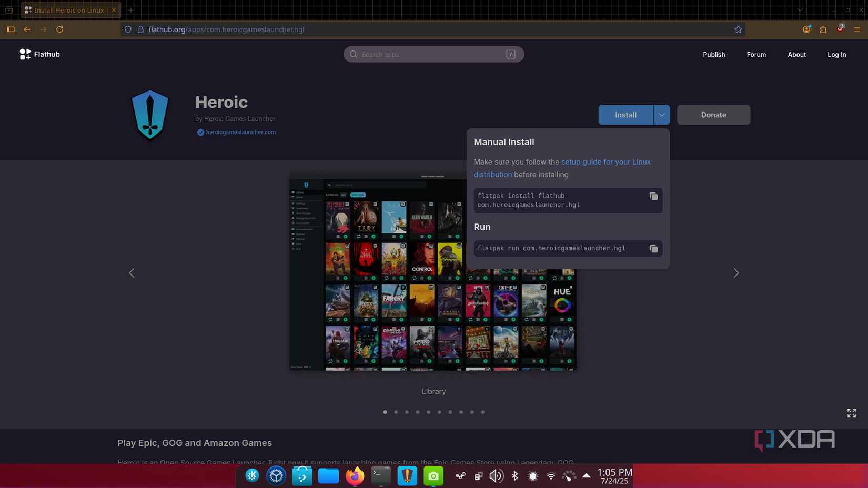Open the setup guide link
868x488 pixels.
pyautogui.click(x=606, y=162)
